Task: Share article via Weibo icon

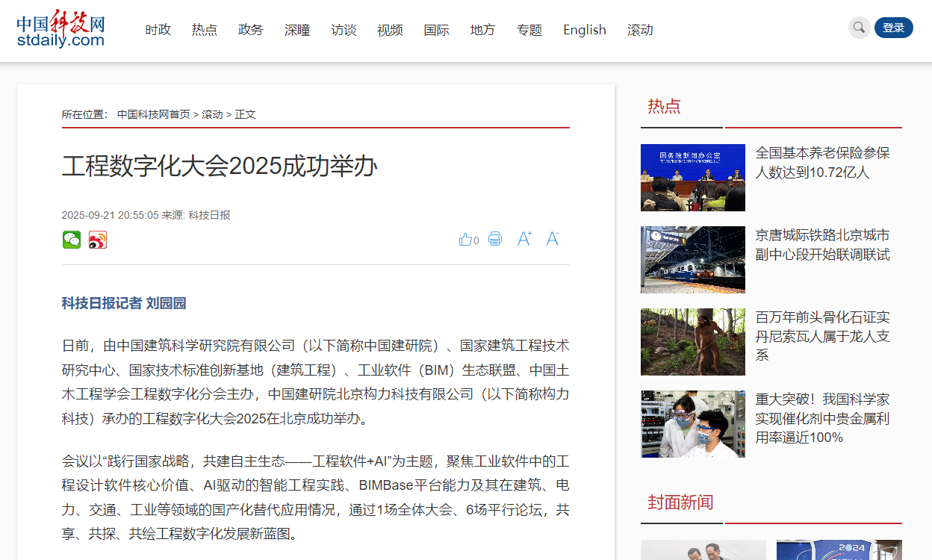Action: [x=98, y=240]
